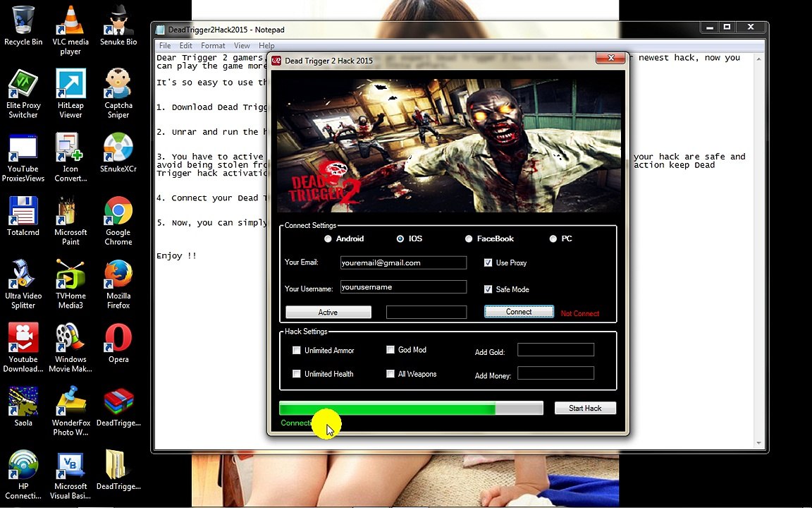Launch Microsoft Visual Basic shortcut
Viewport: 812px width, 508px height.
tap(70, 476)
